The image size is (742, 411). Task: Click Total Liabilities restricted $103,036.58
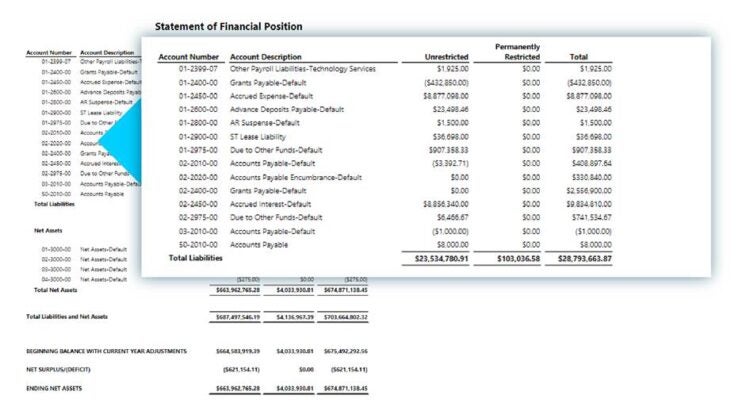click(518, 259)
